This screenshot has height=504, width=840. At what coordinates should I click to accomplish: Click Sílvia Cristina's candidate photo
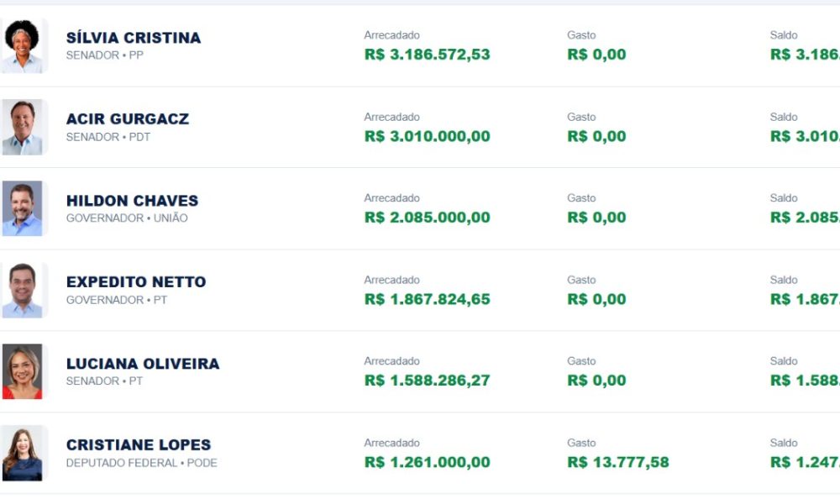[23, 46]
